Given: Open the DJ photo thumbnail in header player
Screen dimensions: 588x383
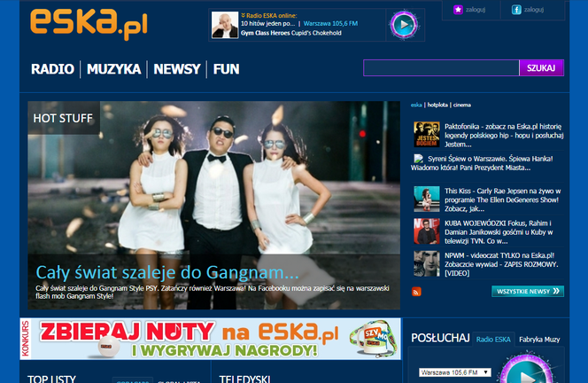Looking at the screenshot, I should pos(225,25).
